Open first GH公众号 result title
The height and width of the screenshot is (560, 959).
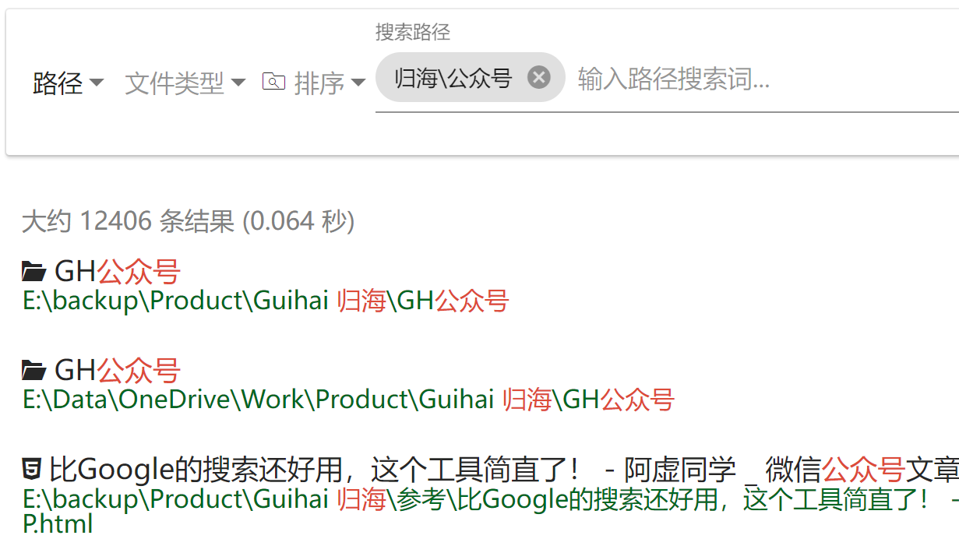click(x=118, y=272)
